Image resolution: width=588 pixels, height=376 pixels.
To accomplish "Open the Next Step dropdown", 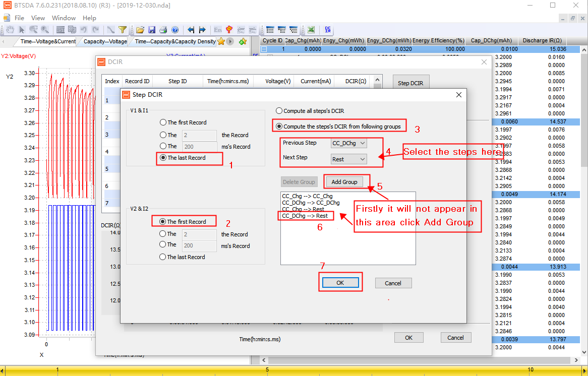I will (x=349, y=159).
